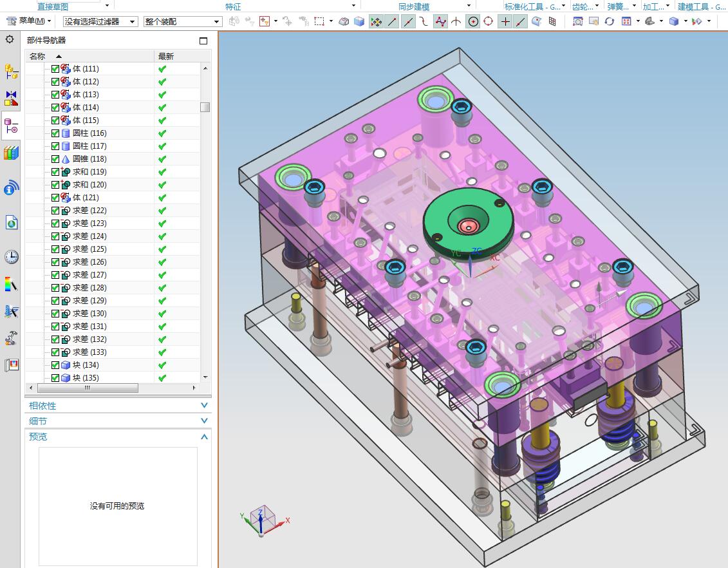
Task: Open the History clock sidebar tab
Action: tap(11, 257)
